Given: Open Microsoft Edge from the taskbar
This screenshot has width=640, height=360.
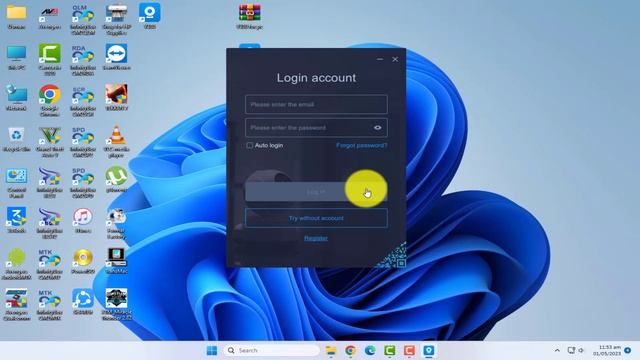Looking at the screenshot, I should [370, 351].
